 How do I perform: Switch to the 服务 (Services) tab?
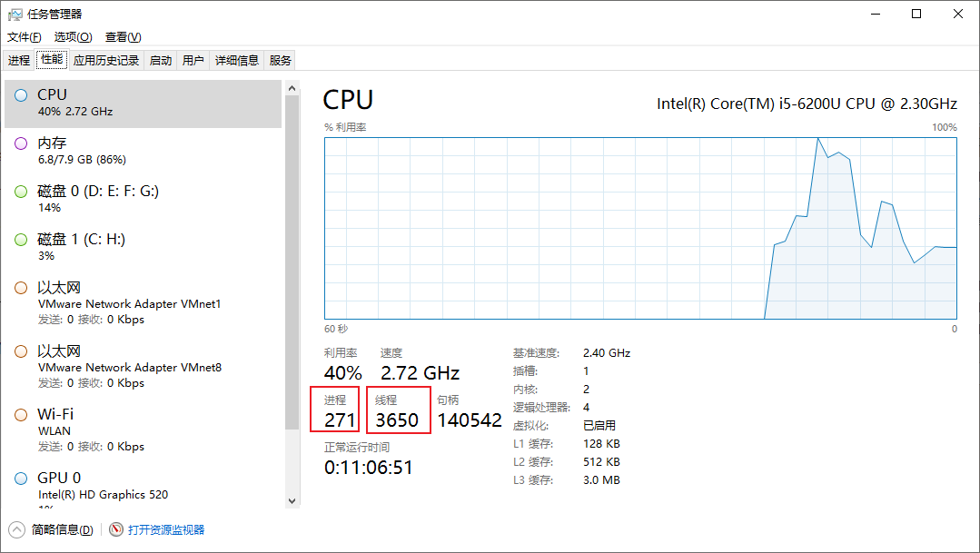click(280, 60)
